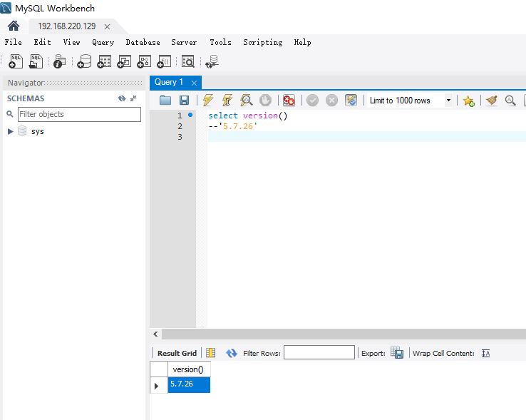Open the Database menu
Screen dimensions: 526x420
(143, 42)
